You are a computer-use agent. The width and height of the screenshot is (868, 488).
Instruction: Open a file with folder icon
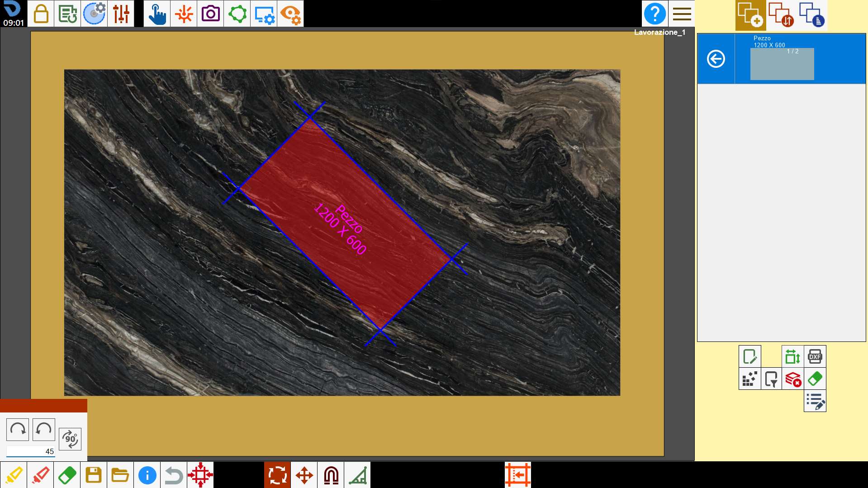pyautogui.click(x=120, y=475)
